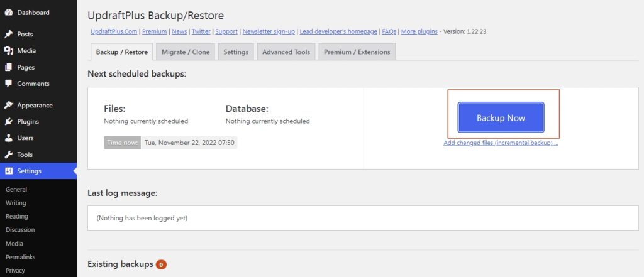
Task: Click the 'Time now:' label
Action: pos(123,143)
